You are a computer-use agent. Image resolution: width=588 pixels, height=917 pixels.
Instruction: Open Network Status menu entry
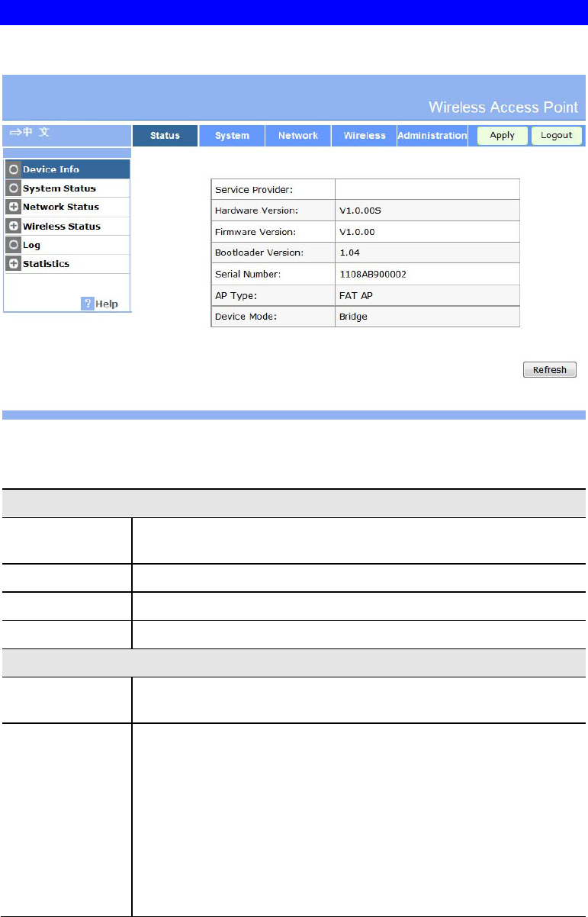[67, 207]
